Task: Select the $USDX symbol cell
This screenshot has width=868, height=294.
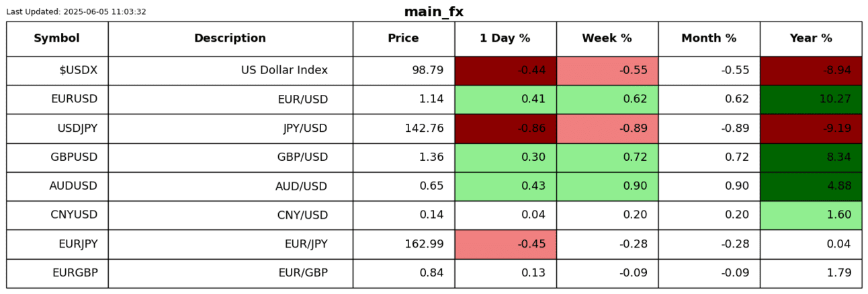Action: 78,71
